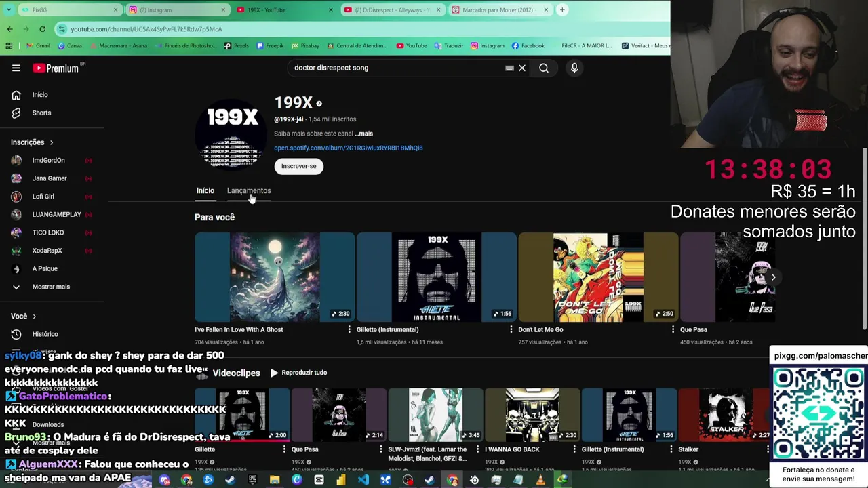Open the on-screen keyboard icon in search
Viewport: 868px width, 488px height.
[509, 68]
